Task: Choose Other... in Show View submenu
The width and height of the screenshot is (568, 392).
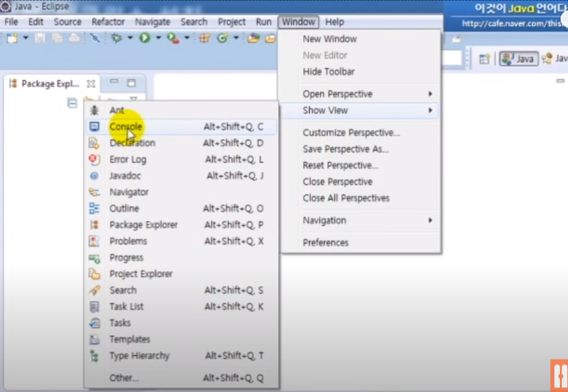Action: (181, 378)
